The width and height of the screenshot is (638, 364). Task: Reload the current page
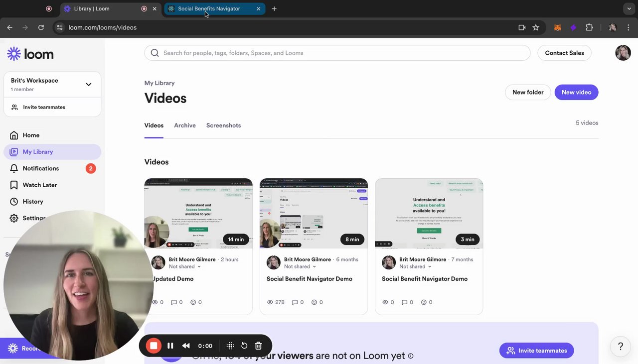pos(41,27)
